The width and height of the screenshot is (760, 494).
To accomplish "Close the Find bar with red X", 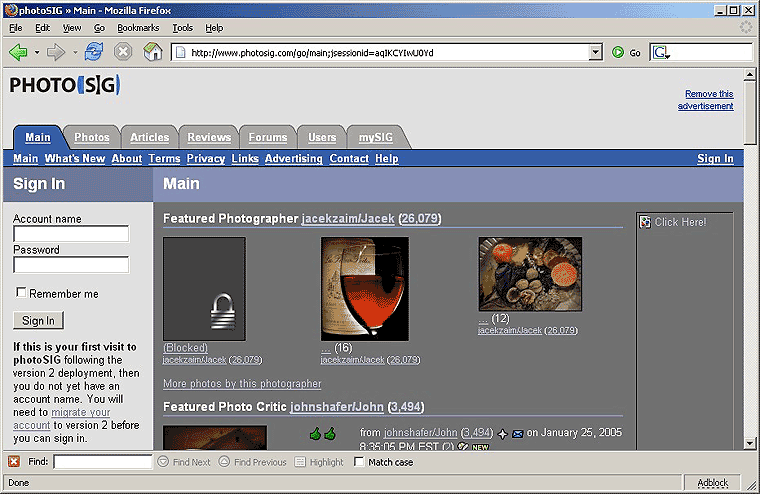I will 14,462.
